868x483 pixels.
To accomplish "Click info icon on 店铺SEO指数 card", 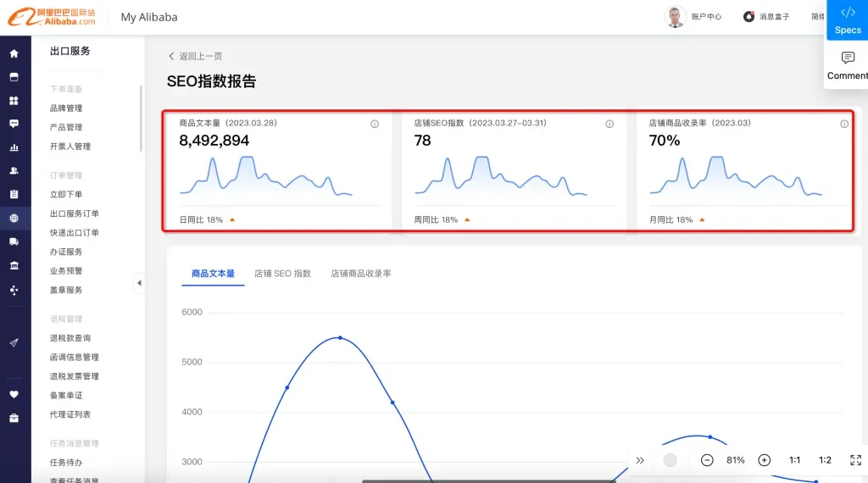I will [x=609, y=124].
